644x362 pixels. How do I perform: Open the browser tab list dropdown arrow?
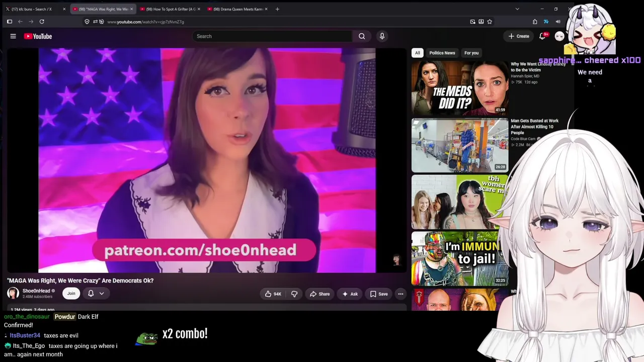click(x=517, y=9)
